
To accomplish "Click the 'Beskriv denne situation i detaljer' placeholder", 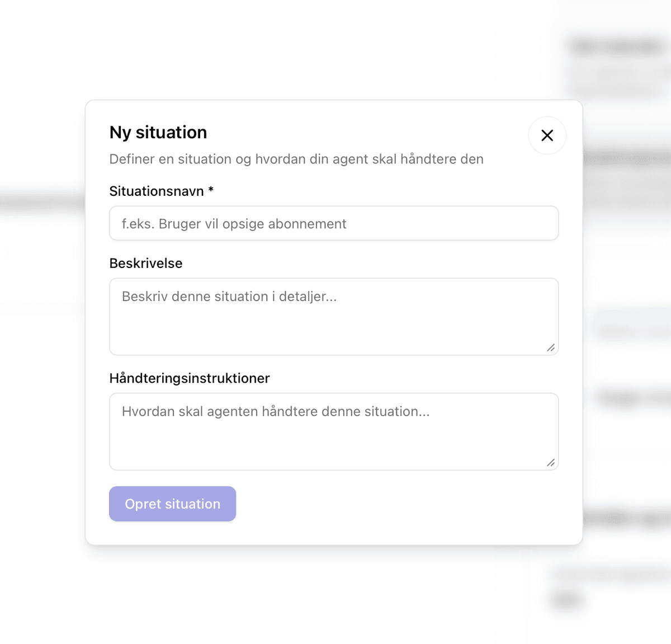I will point(229,297).
